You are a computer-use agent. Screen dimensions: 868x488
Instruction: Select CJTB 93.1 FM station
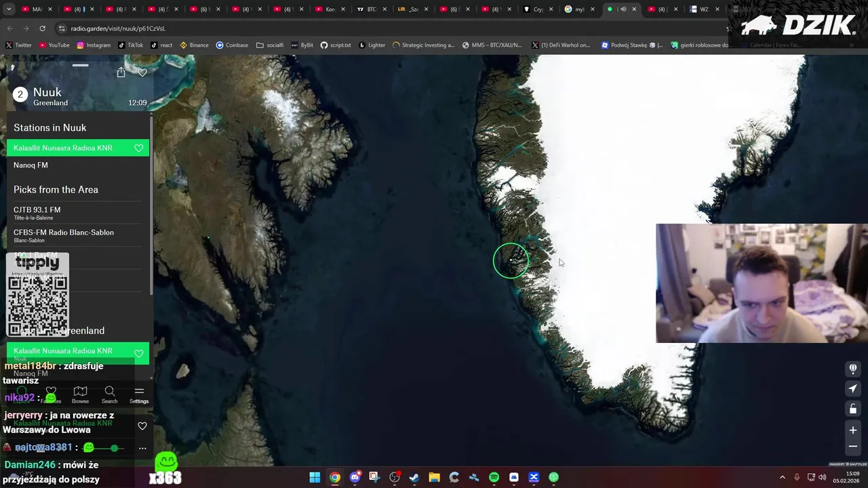[x=78, y=213]
